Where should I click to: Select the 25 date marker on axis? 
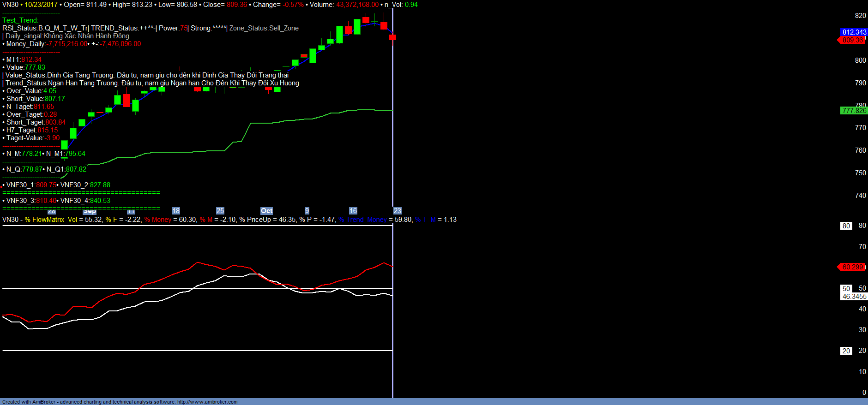point(220,211)
